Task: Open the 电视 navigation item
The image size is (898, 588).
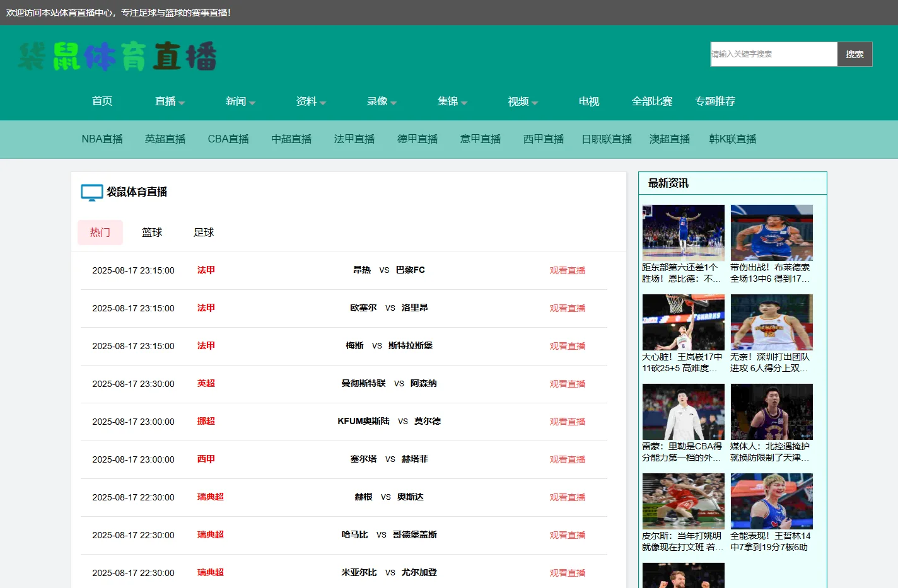Action: coord(589,101)
